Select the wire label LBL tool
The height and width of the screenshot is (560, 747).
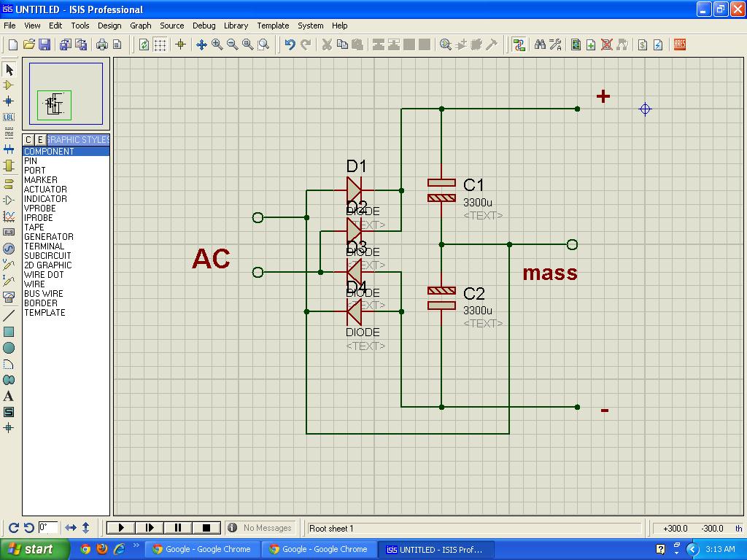click(x=9, y=117)
